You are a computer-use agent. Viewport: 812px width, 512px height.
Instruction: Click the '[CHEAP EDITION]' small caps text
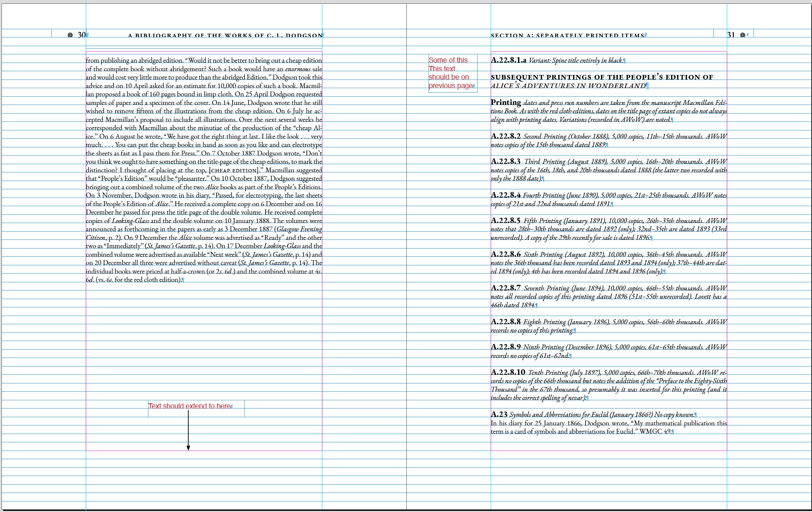click(x=234, y=171)
